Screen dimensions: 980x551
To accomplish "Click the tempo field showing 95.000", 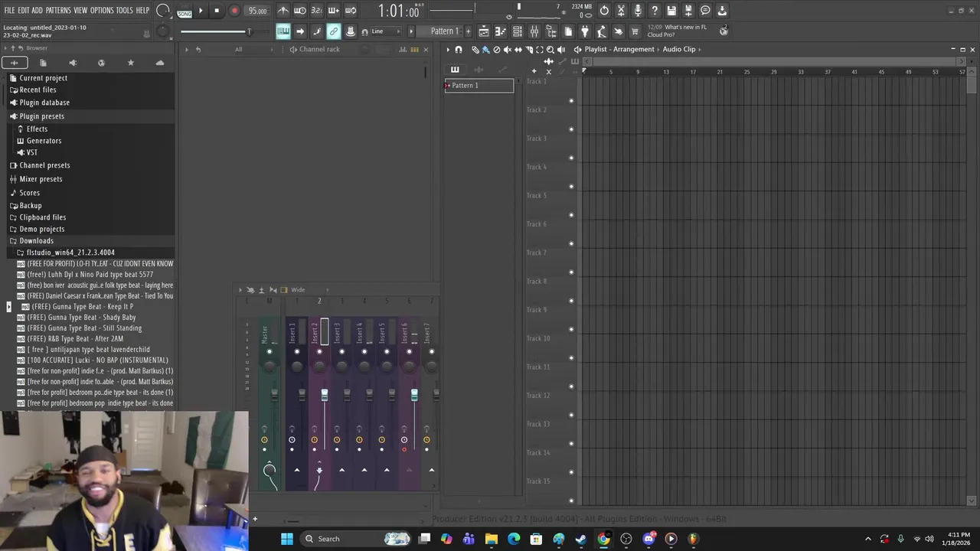I will coord(257,11).
